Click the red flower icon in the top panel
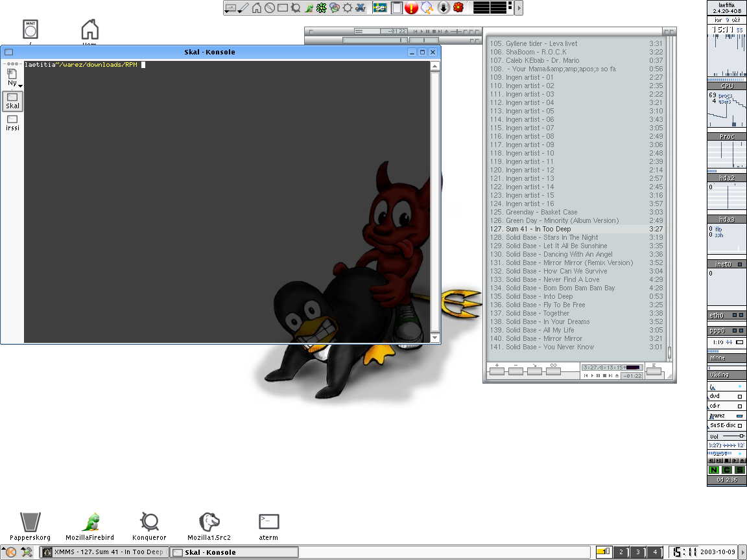 (x=458, y=8)
